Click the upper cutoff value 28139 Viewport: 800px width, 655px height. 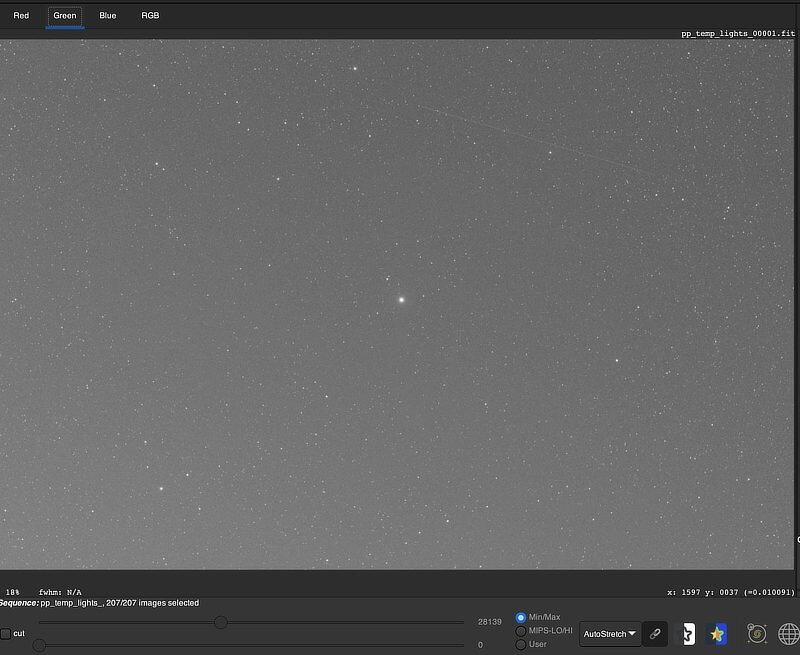coord(489,622)
